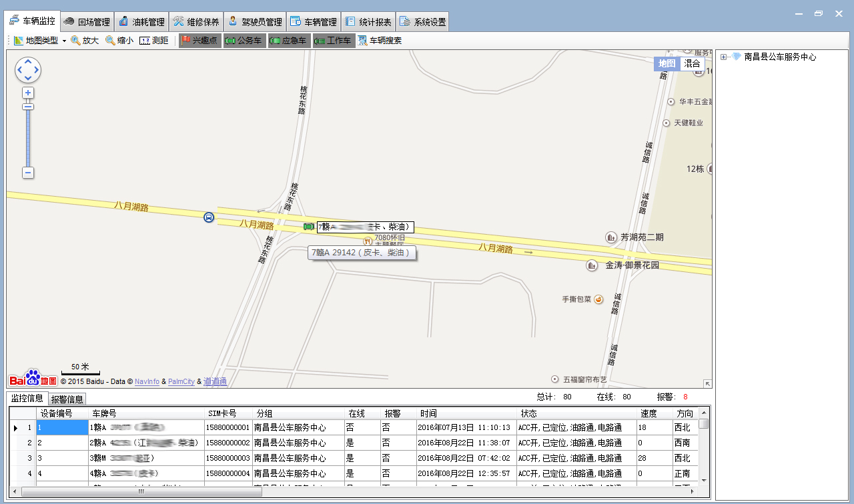Click the 放大 zoom-in magnifier tool
Image resolution: width=854 pixels, height=504 pixels.
pos(85,41)
